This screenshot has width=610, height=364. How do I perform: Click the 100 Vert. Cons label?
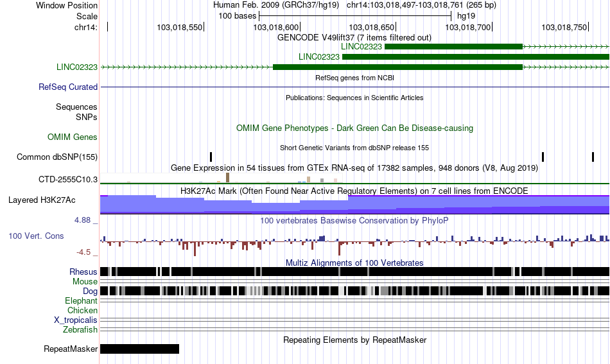pos(36,236)
